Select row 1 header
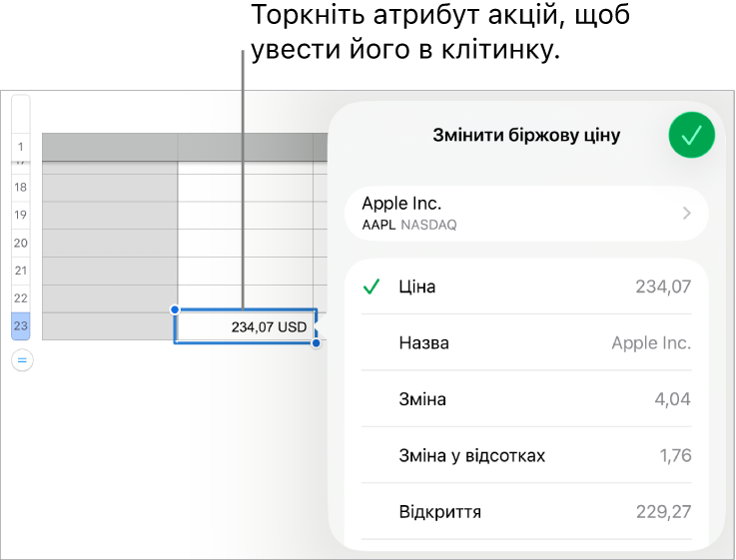 21,147
